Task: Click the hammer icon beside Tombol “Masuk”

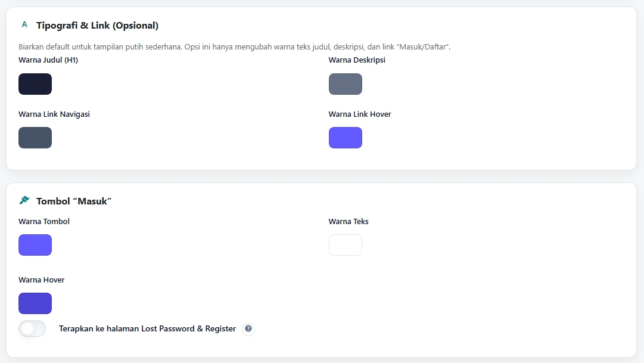Action: point(24,200)
